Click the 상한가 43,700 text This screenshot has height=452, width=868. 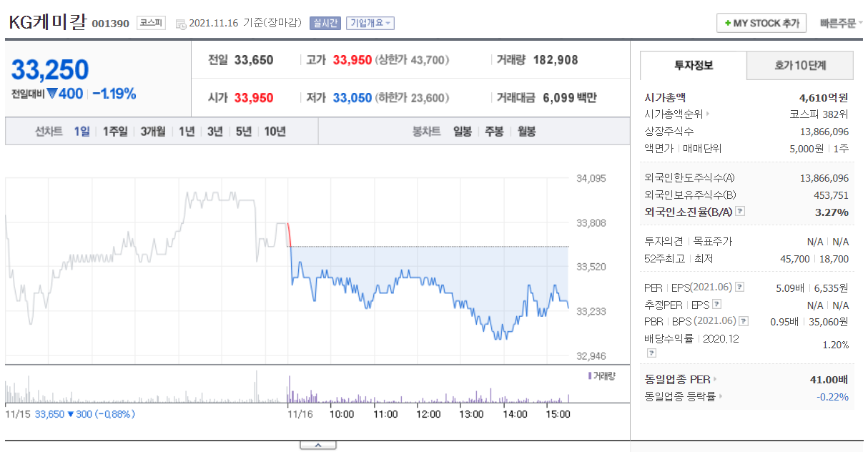click(413, 60)
